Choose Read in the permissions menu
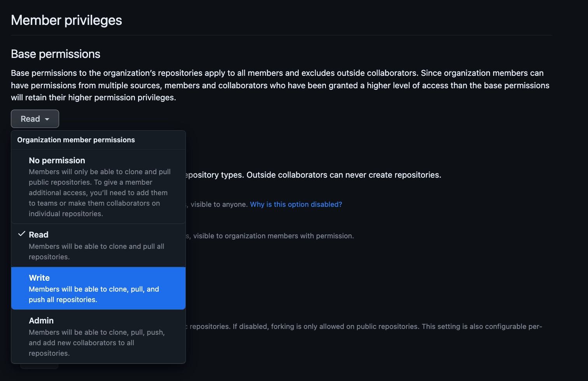588x381 pixels. 38,235
